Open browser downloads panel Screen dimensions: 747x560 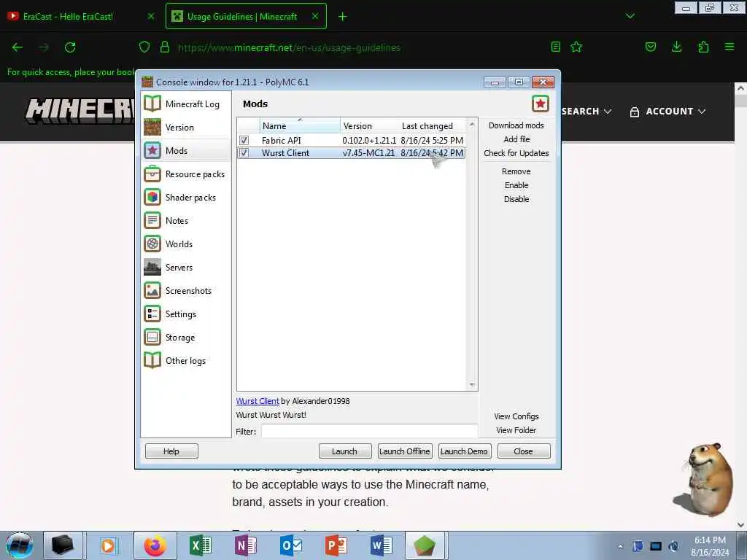[676, 47]
